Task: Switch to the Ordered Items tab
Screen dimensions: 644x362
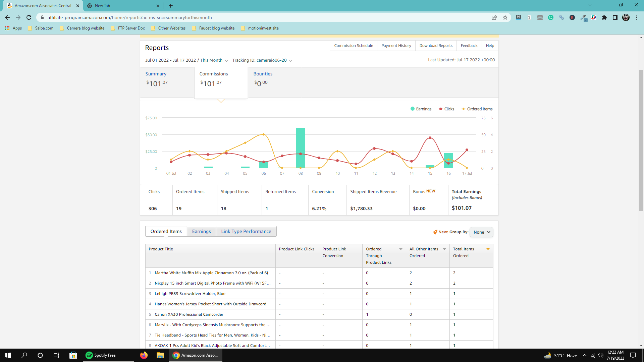Action: [166, 231]
